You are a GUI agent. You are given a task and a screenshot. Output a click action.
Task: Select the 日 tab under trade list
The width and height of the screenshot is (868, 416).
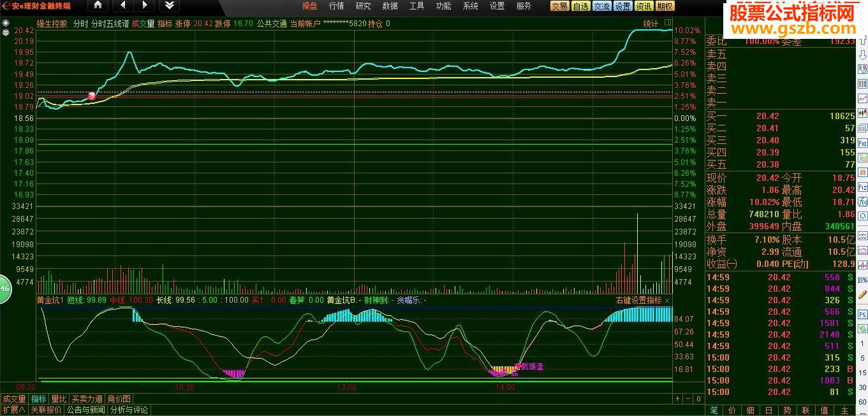pos(769,410)
